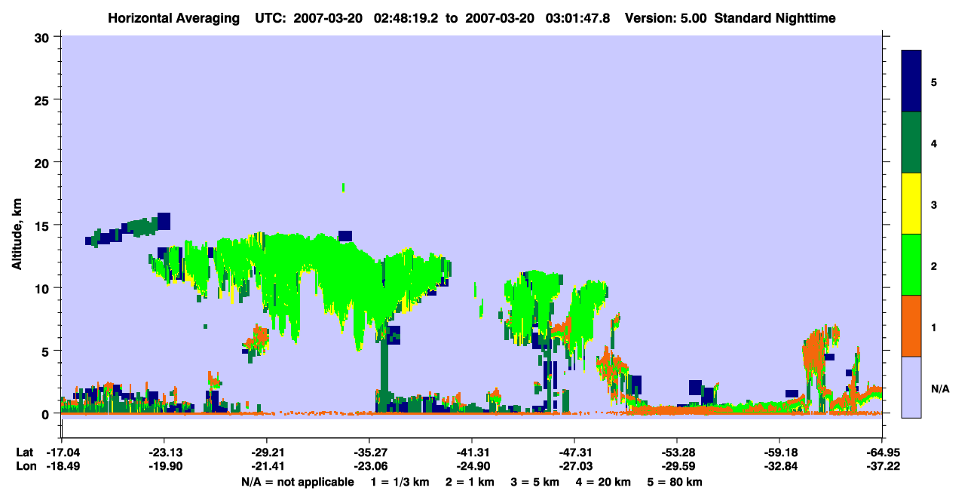This screenshot has height=503, width=980.
Task: Click the colorbar label 3
Action: tap(934, 204)
